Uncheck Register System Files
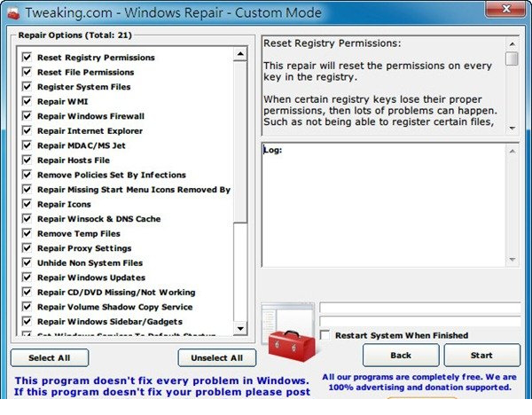Image resolution: width=532 pixels, height=415 pixels. click(x=27, y=86)
